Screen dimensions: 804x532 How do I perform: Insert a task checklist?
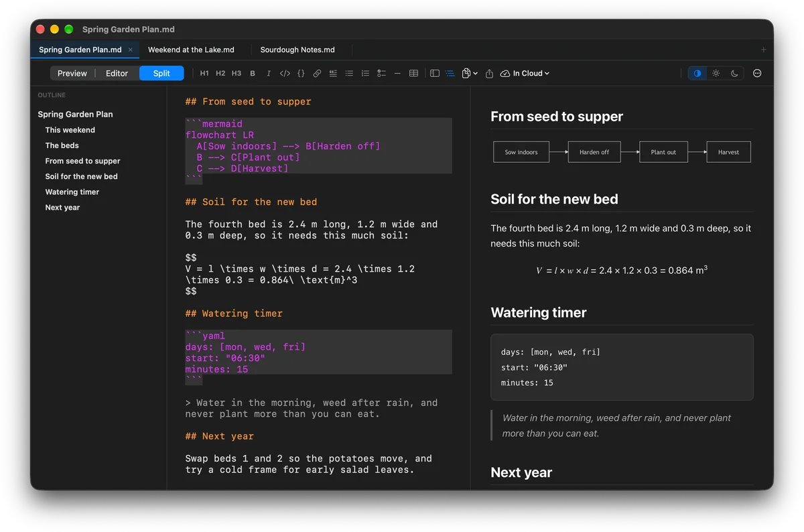(x=381, y=74)
